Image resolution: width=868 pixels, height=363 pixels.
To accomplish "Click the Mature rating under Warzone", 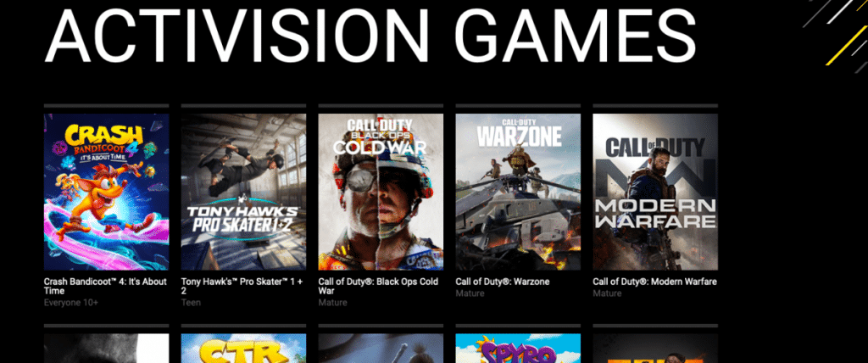I will point(470,293).
